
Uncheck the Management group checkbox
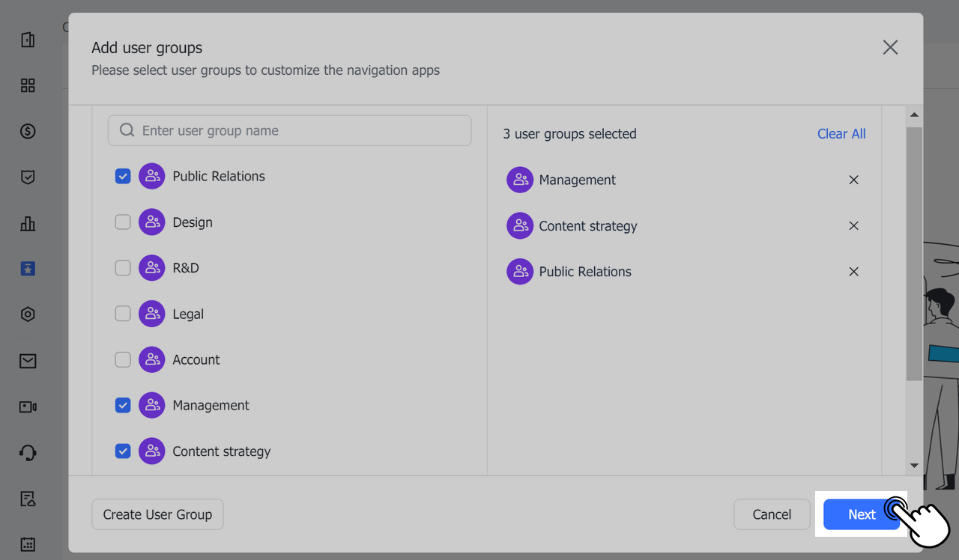tap(122, 405)
